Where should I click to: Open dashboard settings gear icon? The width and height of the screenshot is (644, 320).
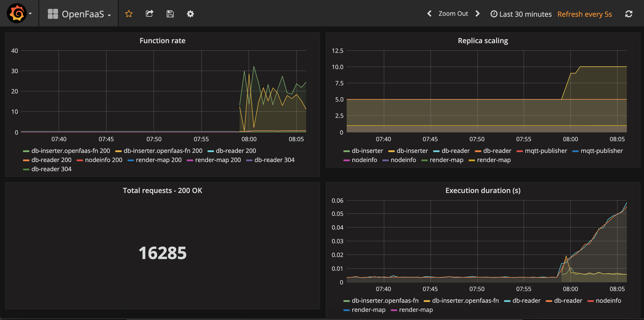tap(190, 14)
